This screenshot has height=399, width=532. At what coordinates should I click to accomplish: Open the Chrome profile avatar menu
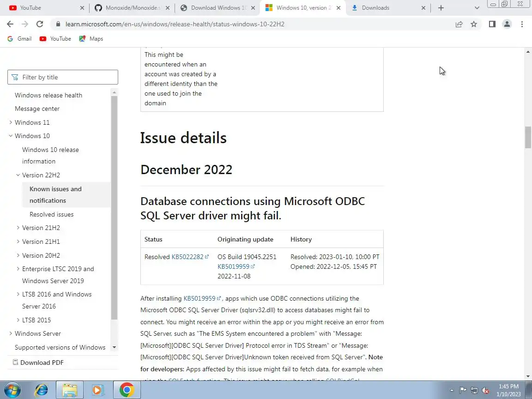pyautogui.click(x=507, y=24)
